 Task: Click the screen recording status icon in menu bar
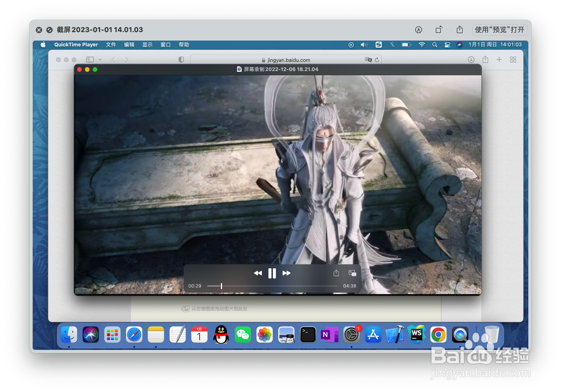click(x=351, y=45)
